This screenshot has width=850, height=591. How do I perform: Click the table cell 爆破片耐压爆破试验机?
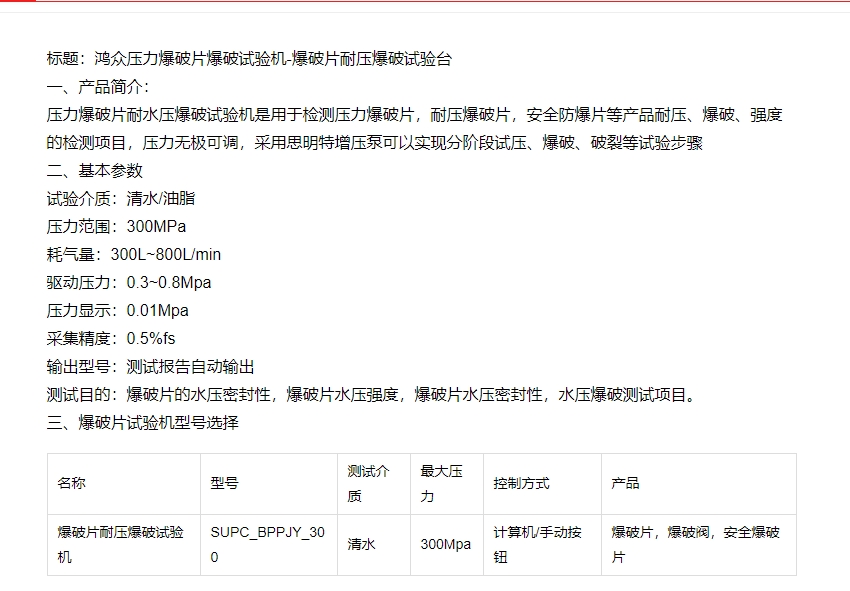(x=124, y=545)
